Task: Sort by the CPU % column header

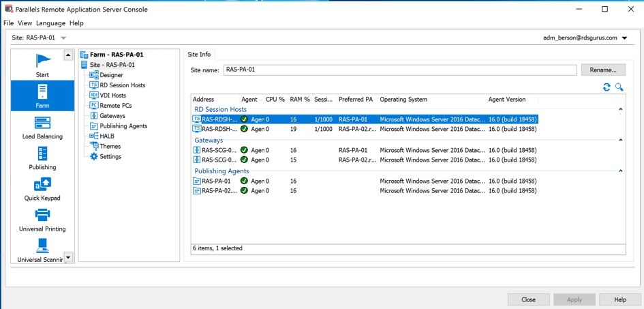Action: tap(275, 100)
